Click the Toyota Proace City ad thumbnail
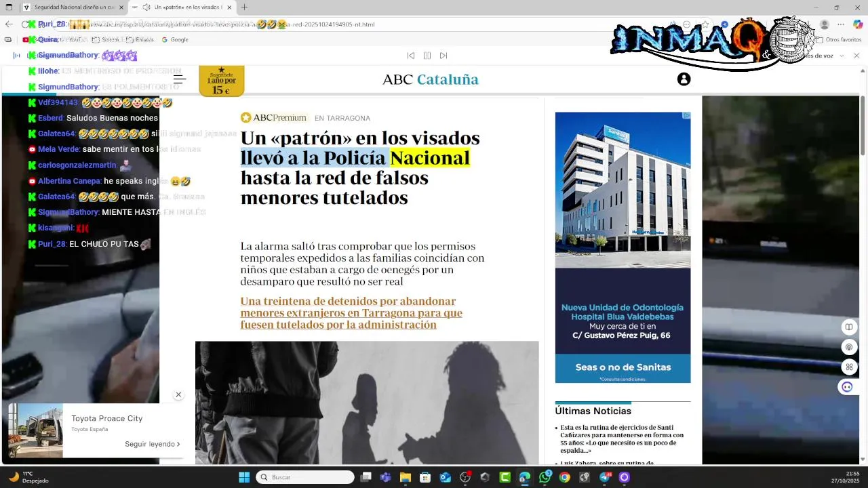868x488 pixels. pyautogui.click(x=35, y=431)
